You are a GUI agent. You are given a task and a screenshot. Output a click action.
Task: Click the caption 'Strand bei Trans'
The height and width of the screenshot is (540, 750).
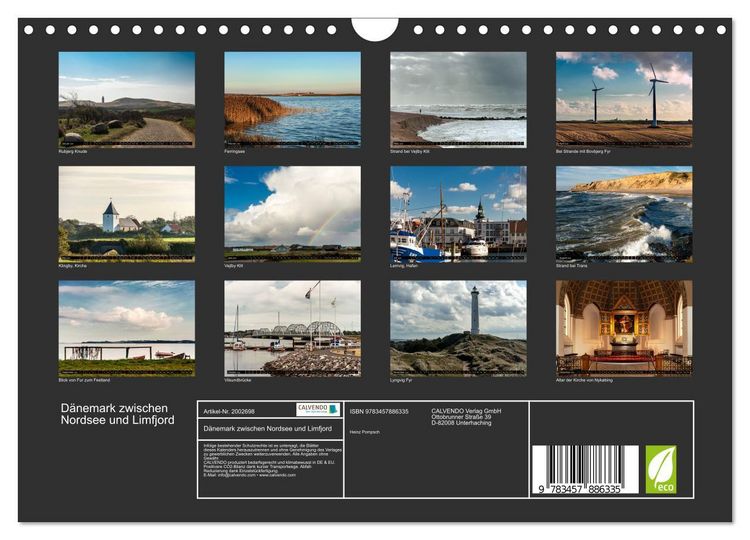point(572,265)
